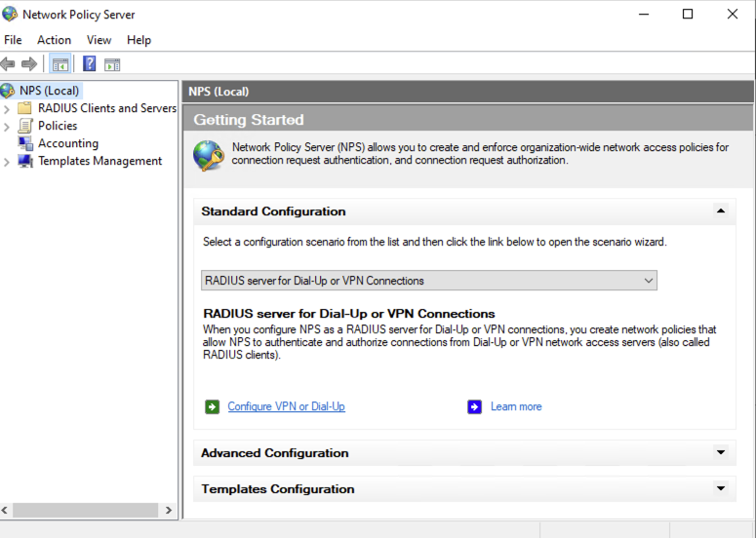This screenshot has width=756, height=538.
Task: Expand the RADIUS Clients and Servers node
Action: [x=7, y=108]
